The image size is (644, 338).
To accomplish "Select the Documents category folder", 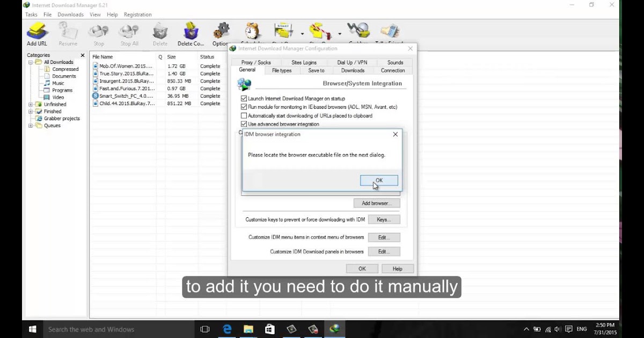I will 60,76.
